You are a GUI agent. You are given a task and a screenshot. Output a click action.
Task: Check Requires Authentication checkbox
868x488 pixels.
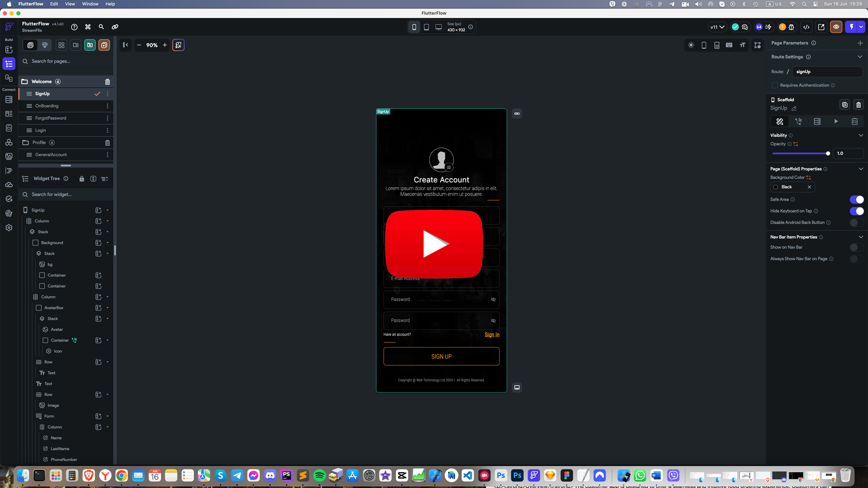click(775, 85)
